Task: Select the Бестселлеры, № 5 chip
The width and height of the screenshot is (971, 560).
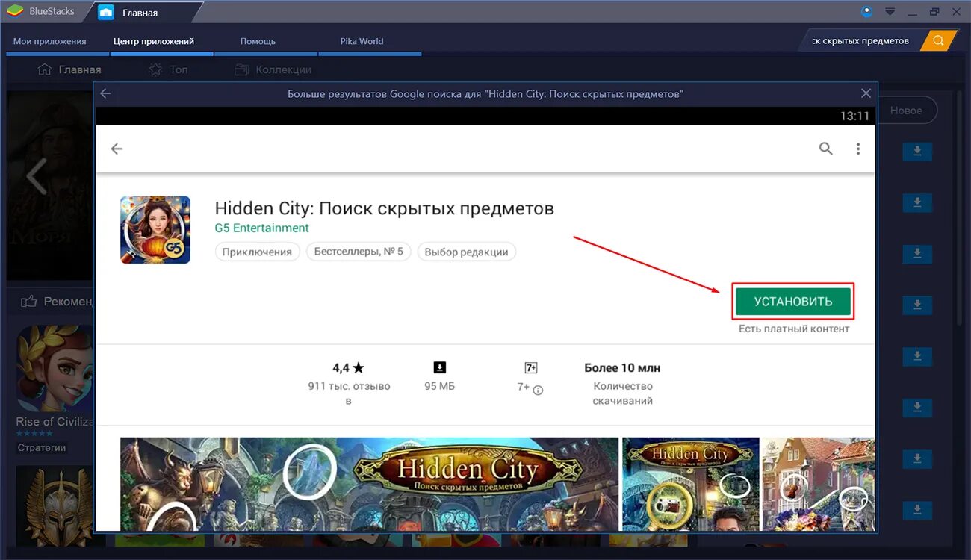Action: 359,252
